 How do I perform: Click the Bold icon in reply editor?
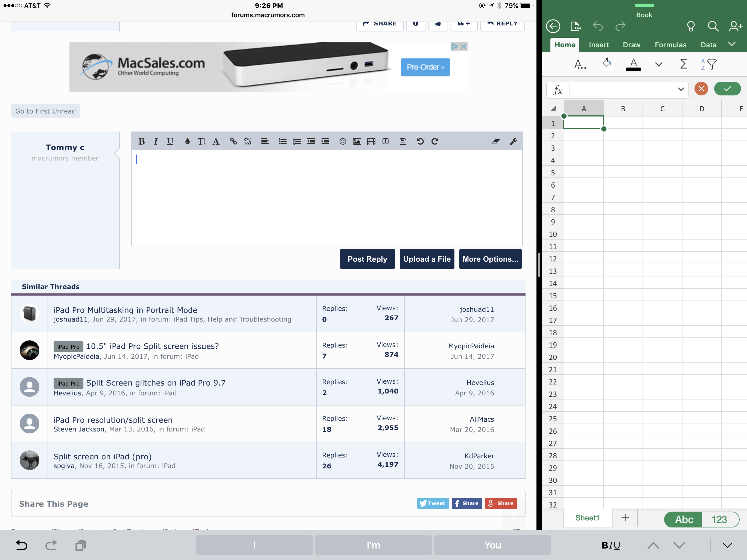pos(141,142)
